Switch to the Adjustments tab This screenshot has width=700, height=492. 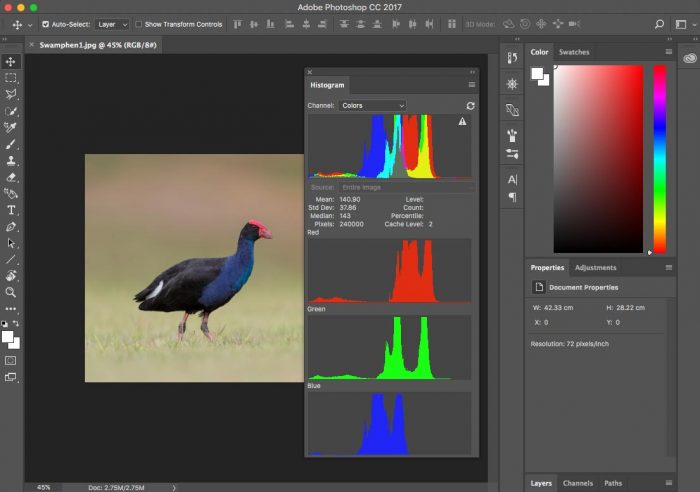(595, 268)
